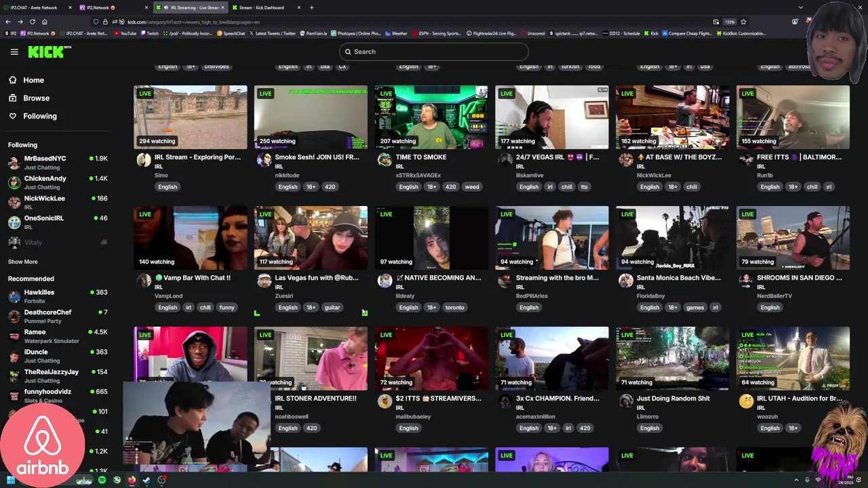Open IRL Stream - Exploring thumbnail with 294 watching
This screenshot has height=488, width=868.
click(x=191, y=117)
